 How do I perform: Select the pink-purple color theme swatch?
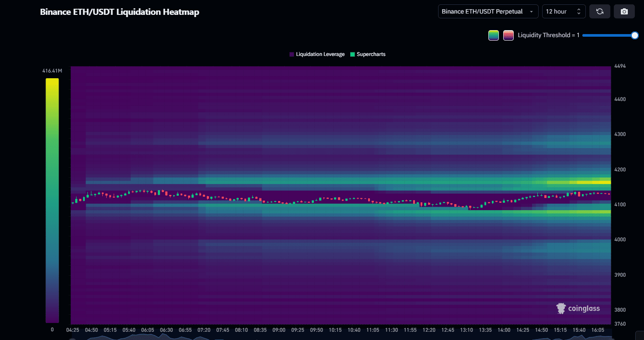click(508, 35)
